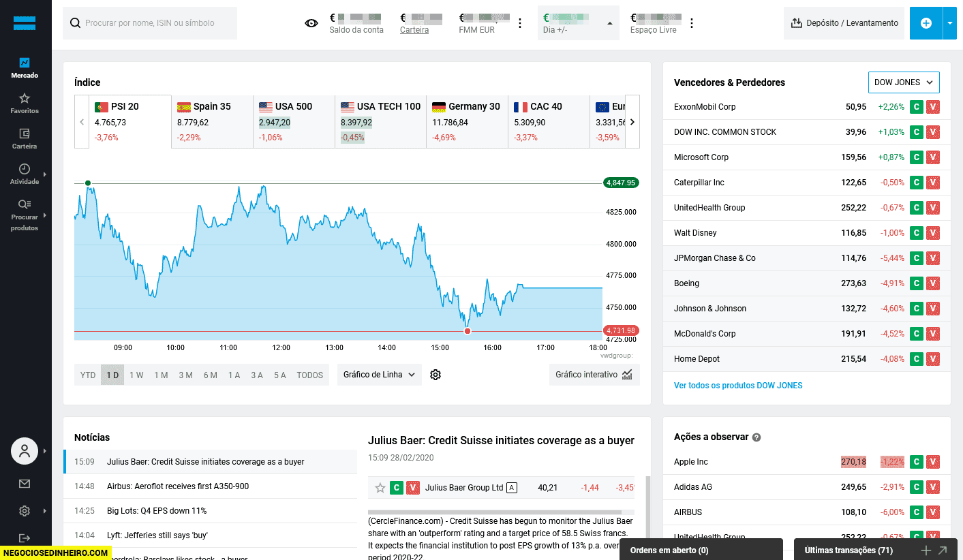
Task: Open FMM EUR three-dot menu
Action: (520, 23)
